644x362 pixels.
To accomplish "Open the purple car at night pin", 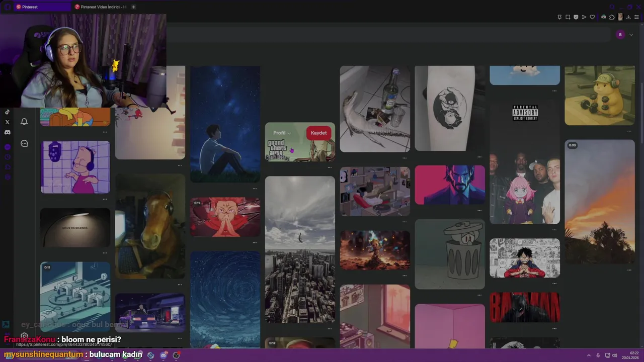I will click(x=150, y=312).
